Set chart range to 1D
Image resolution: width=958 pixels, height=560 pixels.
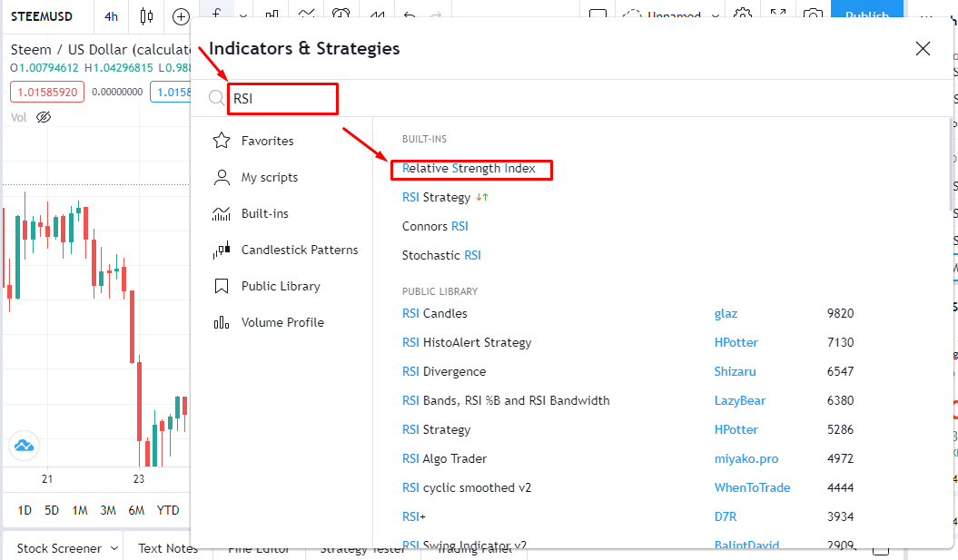(25, 510)
